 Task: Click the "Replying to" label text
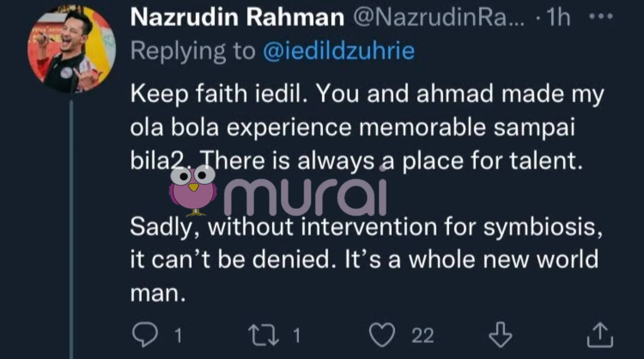(x=193, y=51)
